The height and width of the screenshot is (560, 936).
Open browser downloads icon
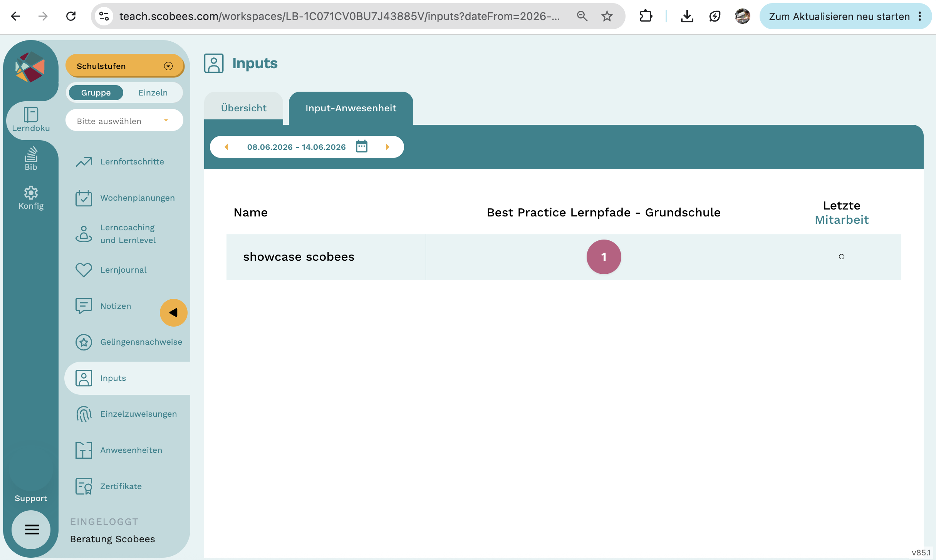click(x=687, y=16)
